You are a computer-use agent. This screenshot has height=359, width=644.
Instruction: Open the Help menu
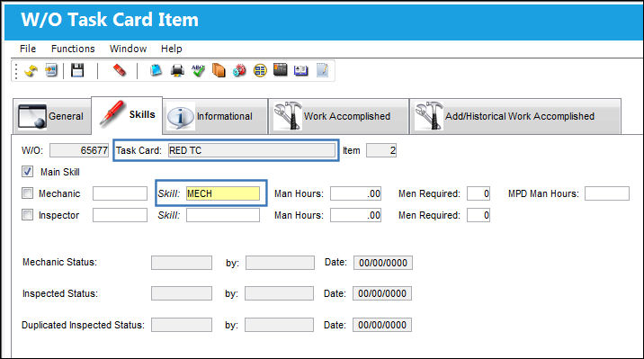171,49
